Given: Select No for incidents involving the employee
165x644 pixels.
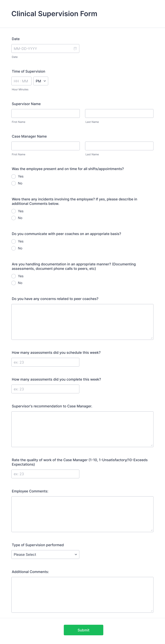Looking at the screenshot, I should click(13, 218).
